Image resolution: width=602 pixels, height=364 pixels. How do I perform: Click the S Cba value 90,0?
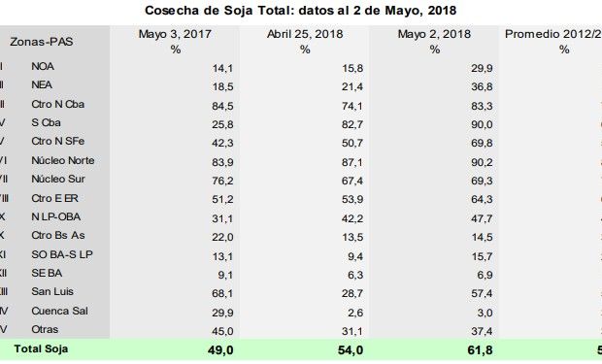pyautogui.click(x=482, y=125)
